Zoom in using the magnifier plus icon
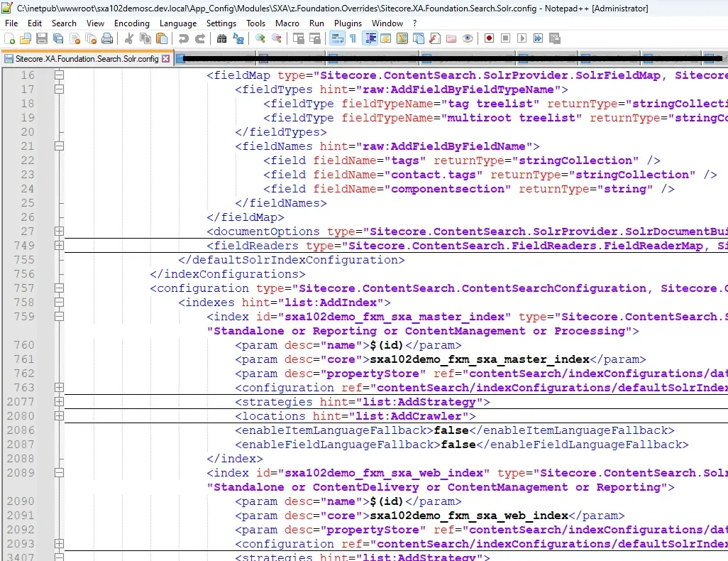 coord(260,38)
